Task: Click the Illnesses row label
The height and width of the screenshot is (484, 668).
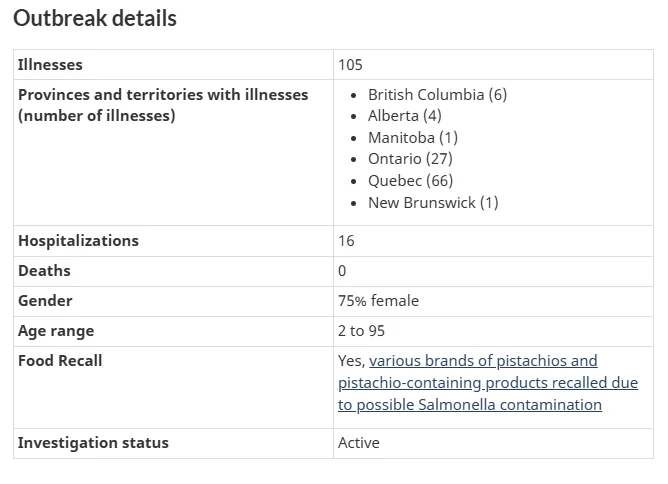Action: click(50, 65)
